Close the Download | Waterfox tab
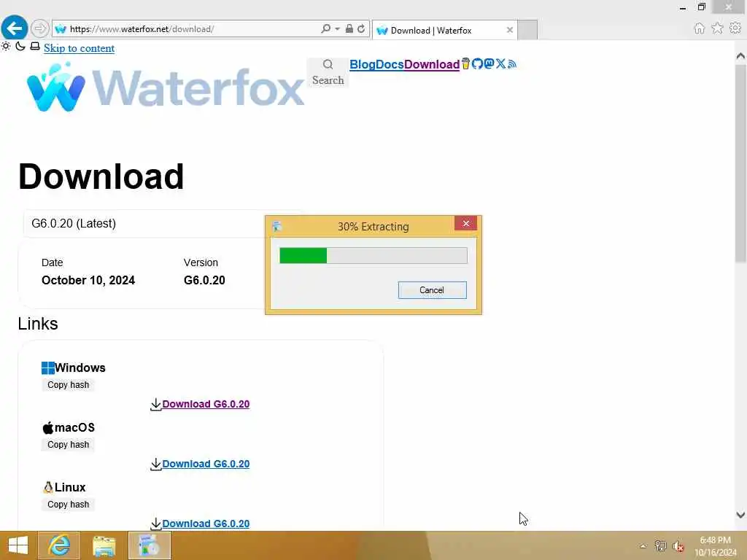This screenshot has height=560, width=747. point(510,30)
